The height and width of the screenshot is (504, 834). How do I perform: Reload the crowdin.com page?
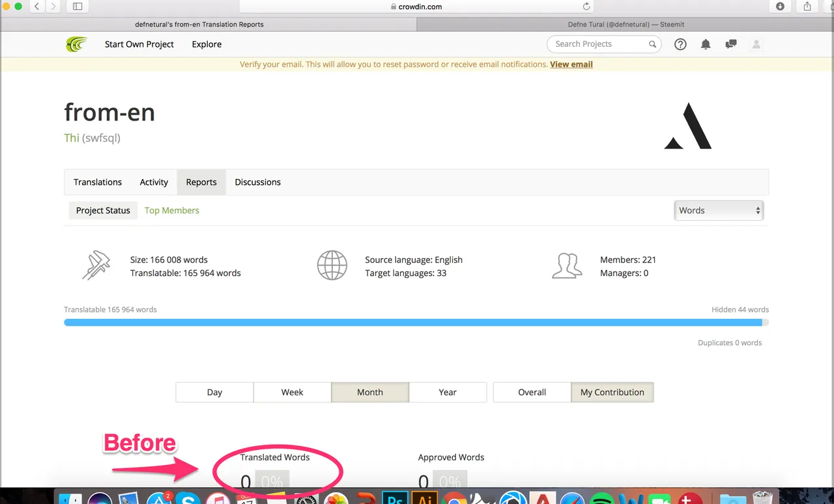pyautogui.click(x=586, y=7)
